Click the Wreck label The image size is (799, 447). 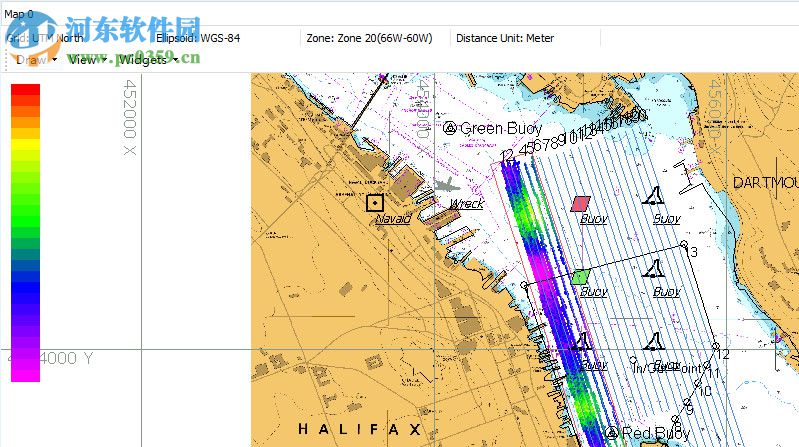click(x=467, y=204)
